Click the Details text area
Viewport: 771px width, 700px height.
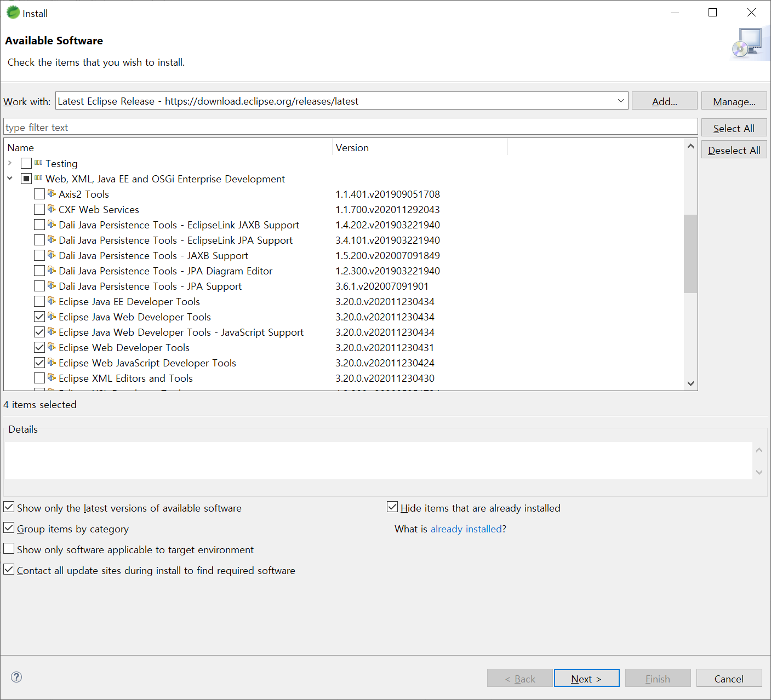click(379, 461)
